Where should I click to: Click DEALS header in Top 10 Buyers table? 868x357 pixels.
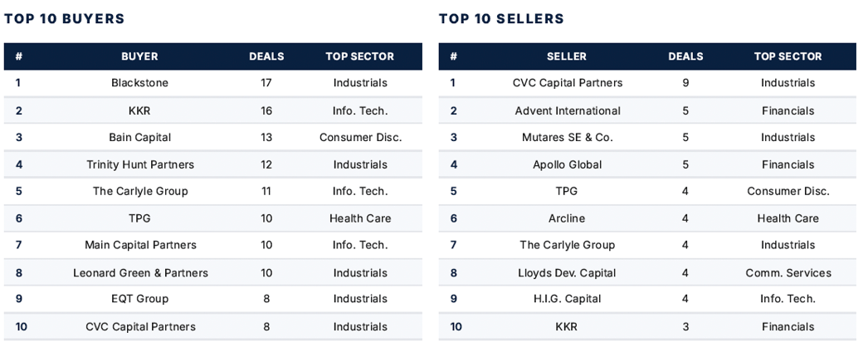(x=266, y=56)
